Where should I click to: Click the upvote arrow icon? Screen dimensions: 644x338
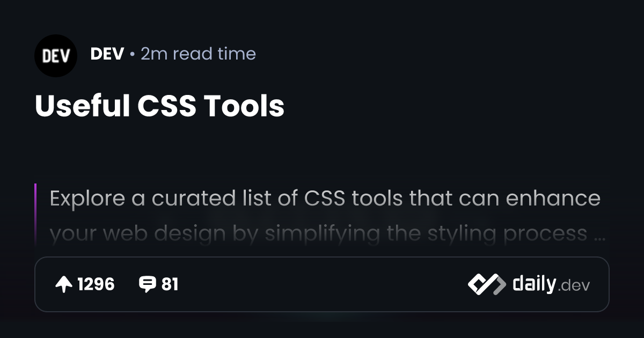(64, 284)
